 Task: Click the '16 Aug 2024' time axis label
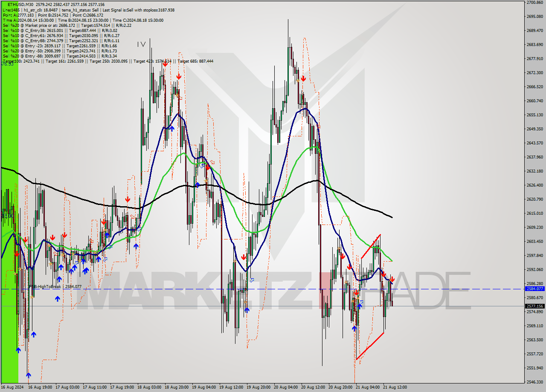[x=12, y=387]
